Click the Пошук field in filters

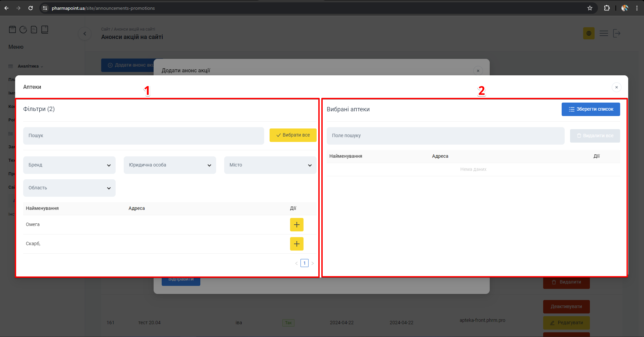(x=144, y=136)
